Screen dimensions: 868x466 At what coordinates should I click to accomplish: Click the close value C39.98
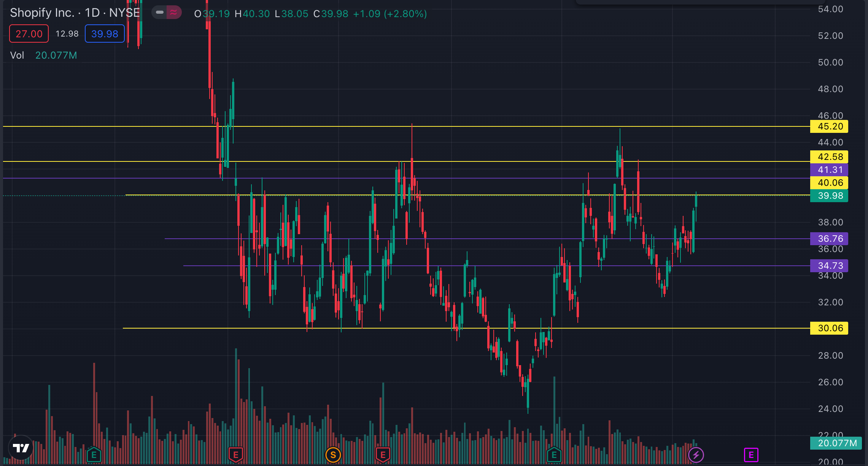[331, 14]
